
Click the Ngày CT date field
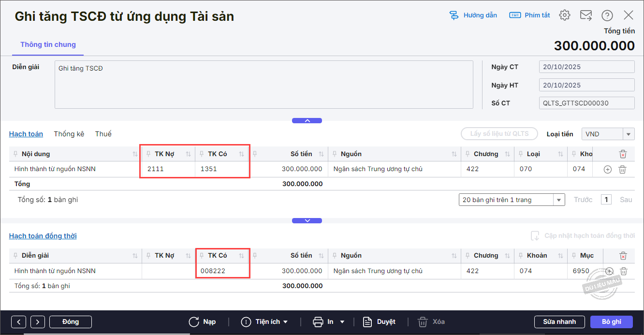(586, 67)
